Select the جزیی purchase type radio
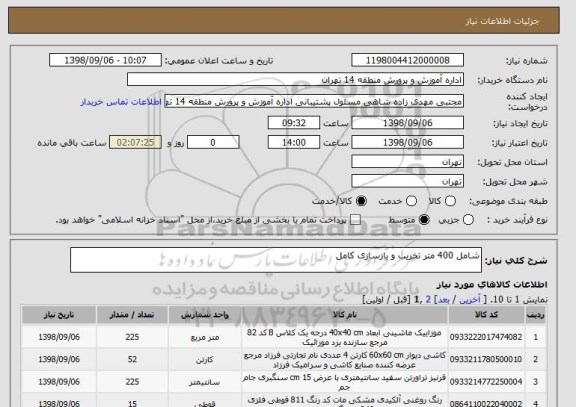The image size is (576, 407). click(468, 220)
